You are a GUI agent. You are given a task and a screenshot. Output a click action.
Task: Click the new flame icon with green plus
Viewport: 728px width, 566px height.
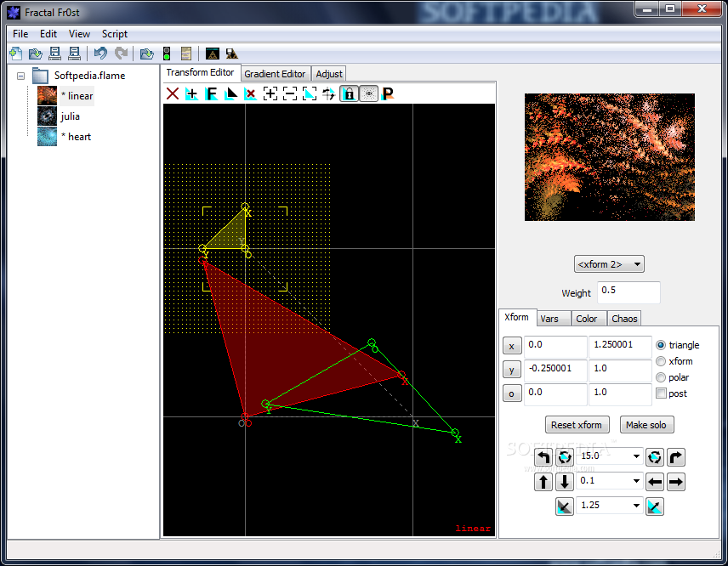tap(16, 54)
